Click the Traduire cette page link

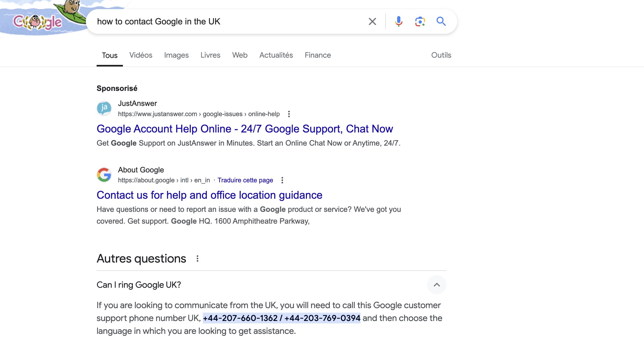pyautogui.click(x=245, y=180)
